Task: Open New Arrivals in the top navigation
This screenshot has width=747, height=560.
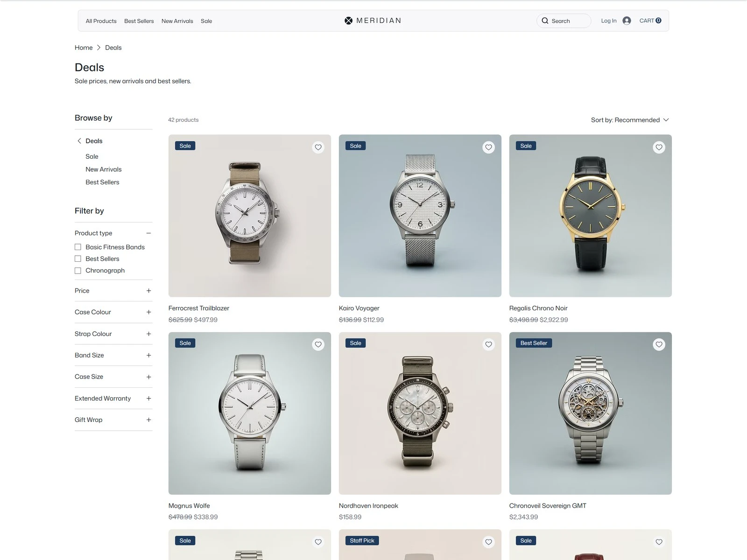Action: [x=177, y=21]
